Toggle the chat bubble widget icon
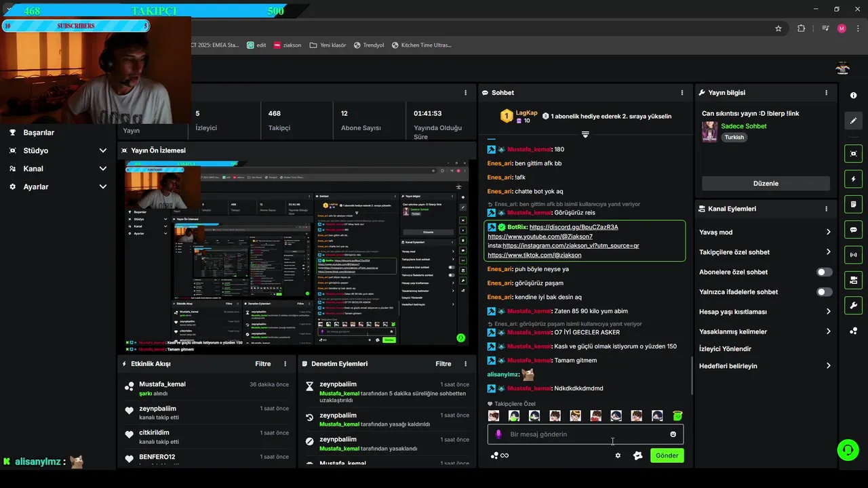 (x=853, y=230)
